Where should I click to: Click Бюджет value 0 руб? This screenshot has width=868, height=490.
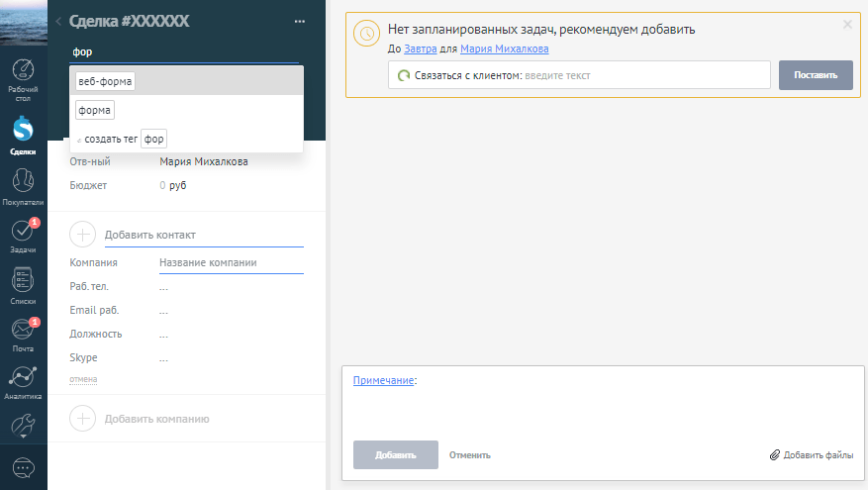(173, 185)
